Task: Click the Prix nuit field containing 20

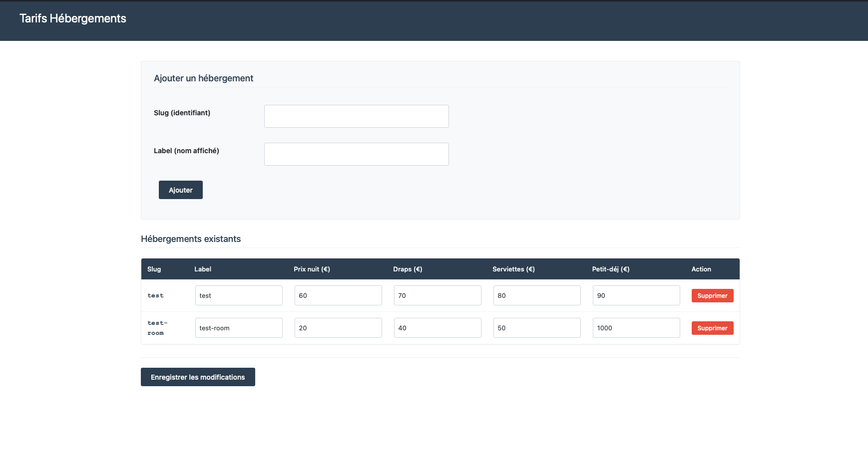Action: click(338, 327)
